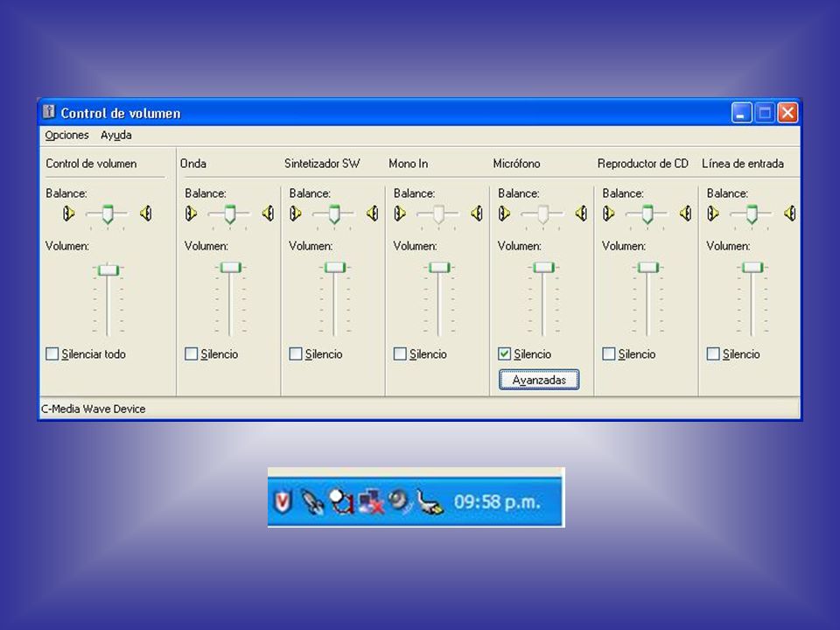Click the Reproductor de CD column heading
This screenshot has height=630, width=840.
point(643,164)
